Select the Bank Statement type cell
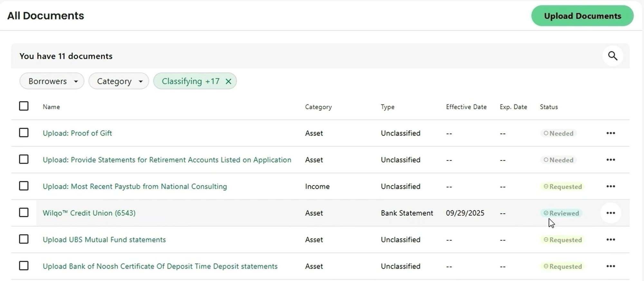Image resolution: width=644 pixels, height=281 pixels. [x=407, y=213]
